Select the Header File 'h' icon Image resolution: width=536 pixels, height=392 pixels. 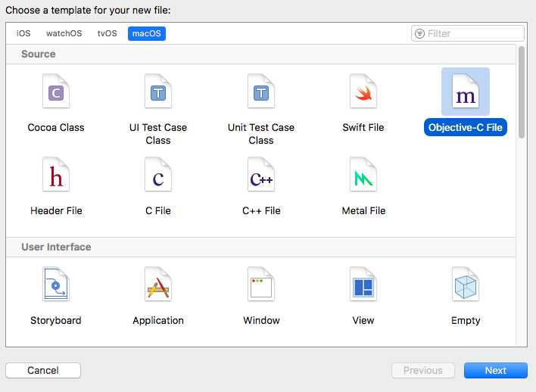point(56,174)
